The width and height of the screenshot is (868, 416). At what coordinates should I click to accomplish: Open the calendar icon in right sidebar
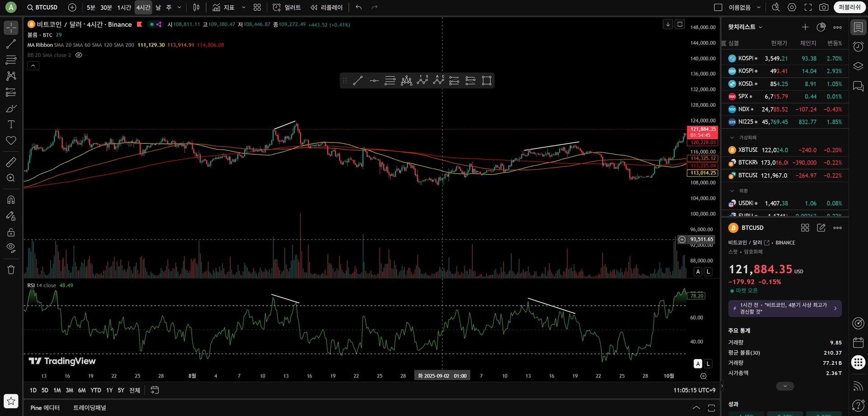tap(858, 343)
